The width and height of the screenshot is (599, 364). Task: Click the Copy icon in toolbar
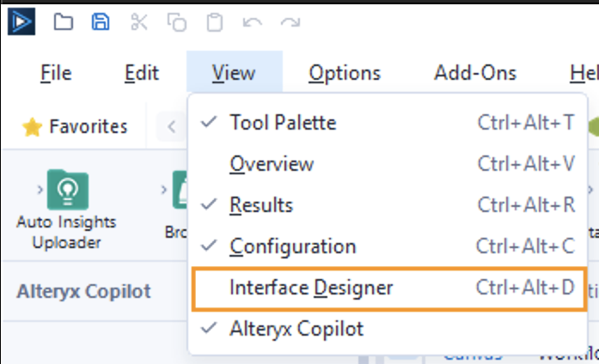pos(177,22)
